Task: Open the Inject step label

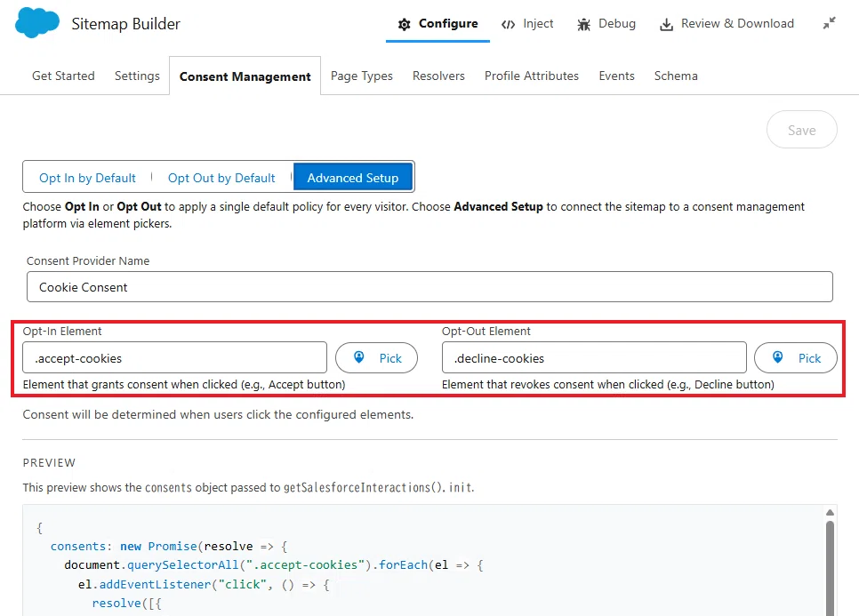Action: click(x=538, y=23)
